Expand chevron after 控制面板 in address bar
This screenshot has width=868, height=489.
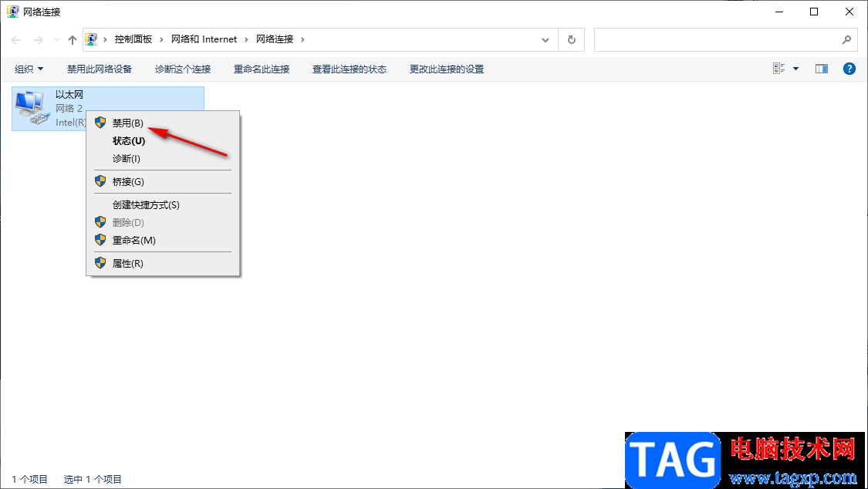[x=162, y=40]
